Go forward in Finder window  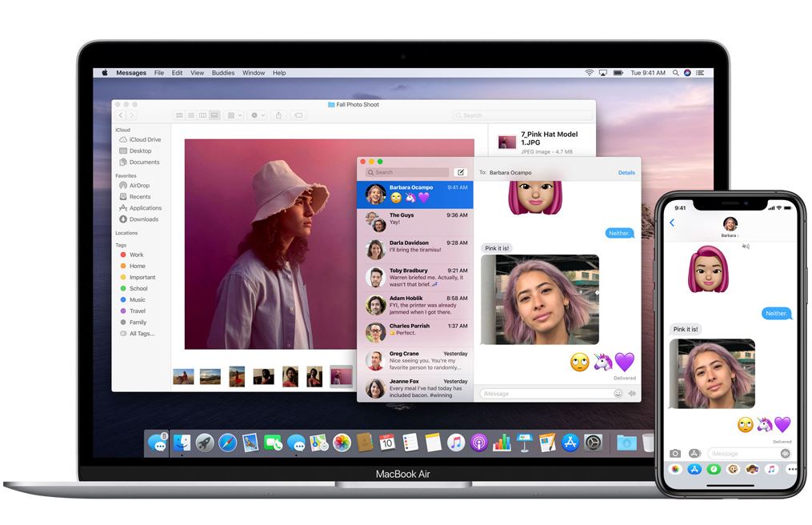[x=132, y=115]
